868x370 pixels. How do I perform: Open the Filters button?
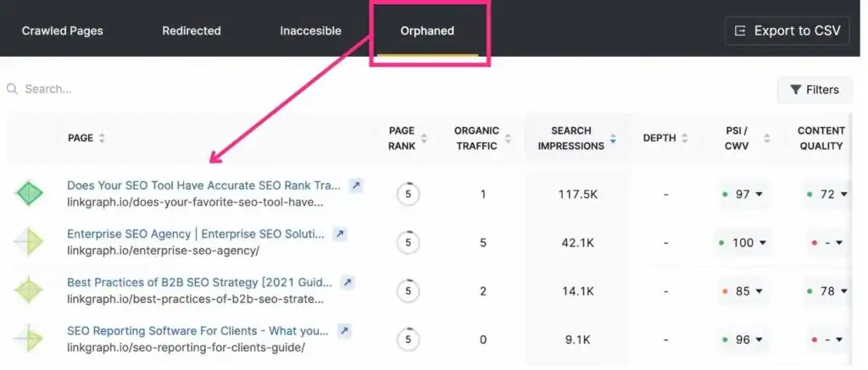coord(814,90)
